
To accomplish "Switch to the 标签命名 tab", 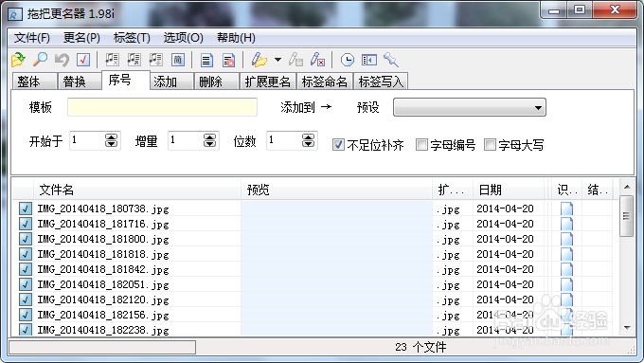I will pos(325,82).
